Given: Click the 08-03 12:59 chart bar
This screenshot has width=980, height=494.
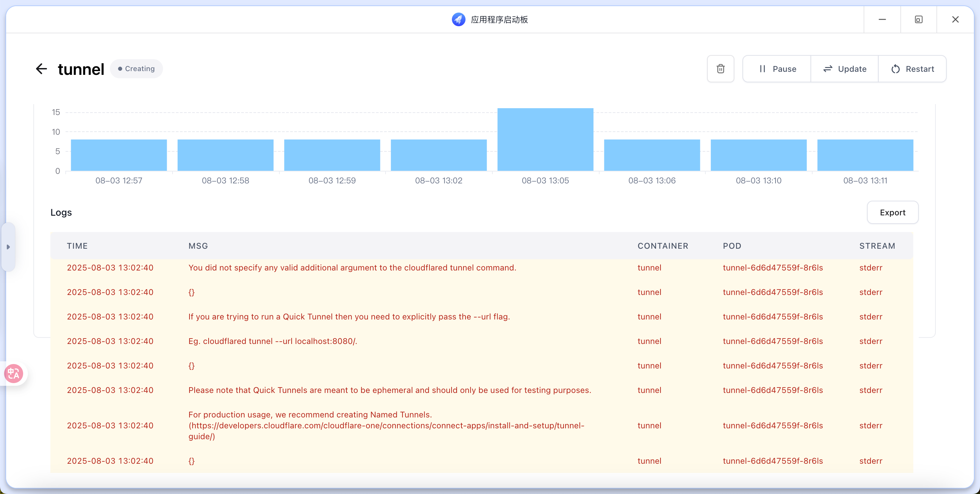Looking at the screenshot, I should [332, 155].
